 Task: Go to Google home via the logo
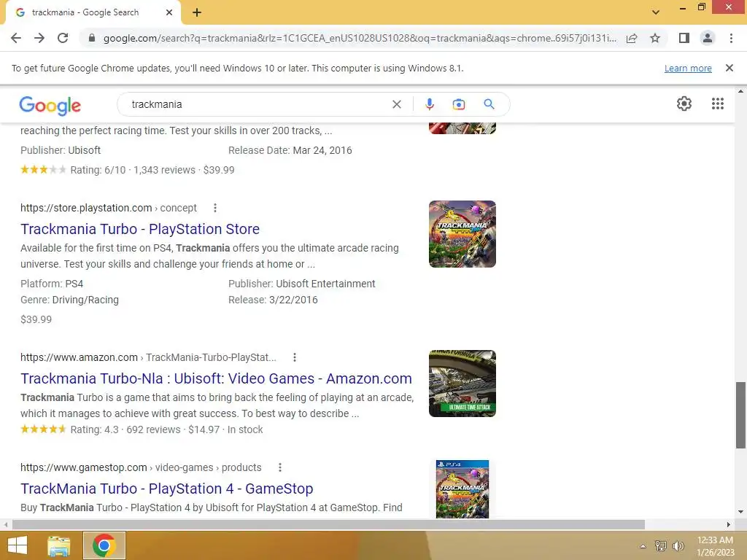[50, 105]
